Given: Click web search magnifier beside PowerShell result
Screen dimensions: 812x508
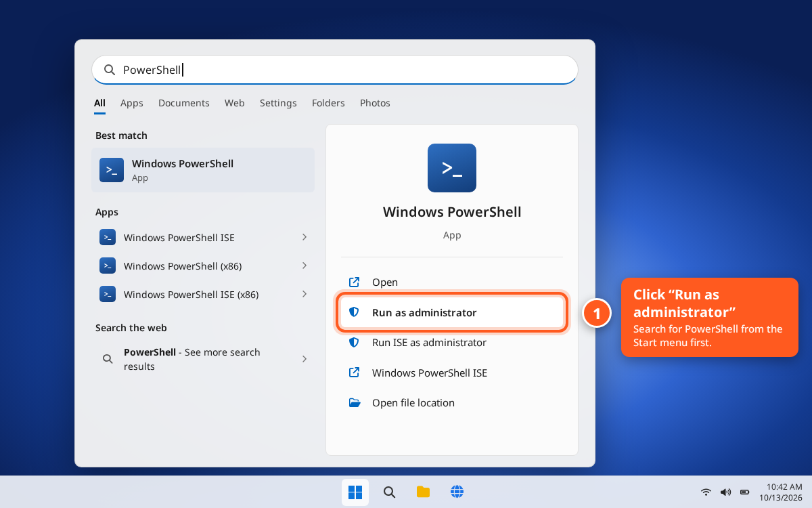Looking at the screenshot, I should pyautogui.click(x=108, y=359).
